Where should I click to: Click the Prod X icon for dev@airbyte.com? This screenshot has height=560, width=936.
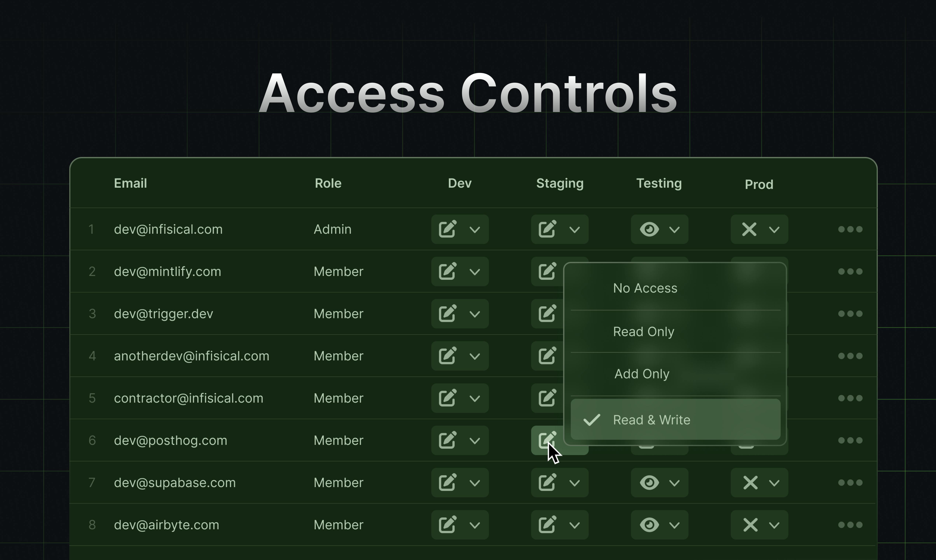tap(750, 525)
